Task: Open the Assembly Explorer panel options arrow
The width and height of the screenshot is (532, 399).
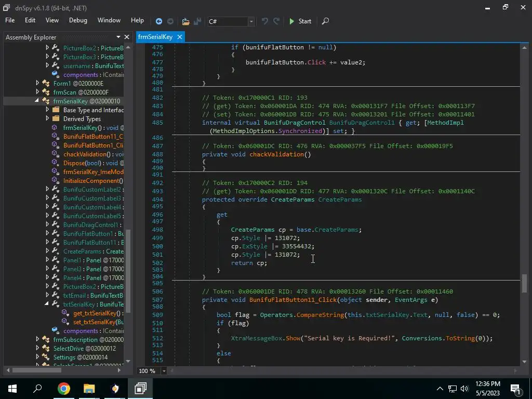Action: pos(118,37)
